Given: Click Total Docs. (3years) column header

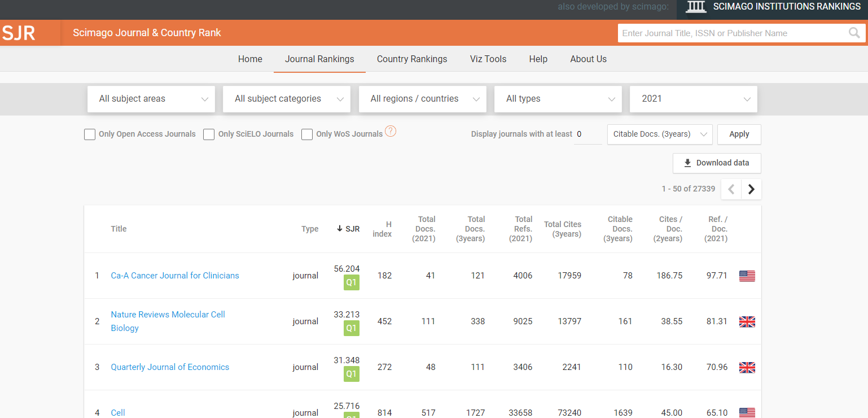Looking at the screenshot, I should (471, 229).
